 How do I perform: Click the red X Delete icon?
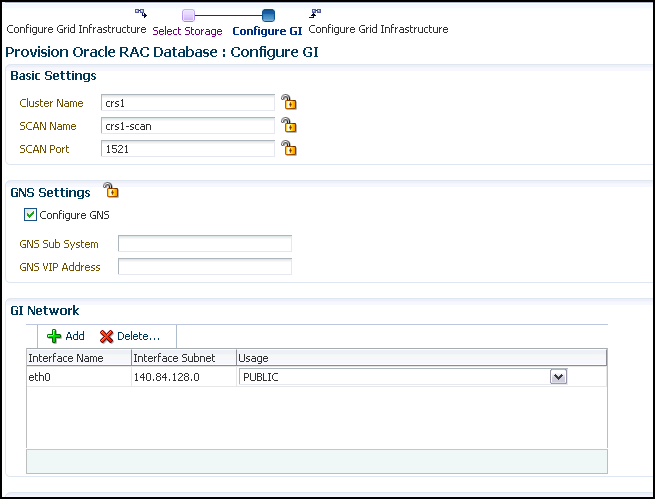(x=107, y=336)
